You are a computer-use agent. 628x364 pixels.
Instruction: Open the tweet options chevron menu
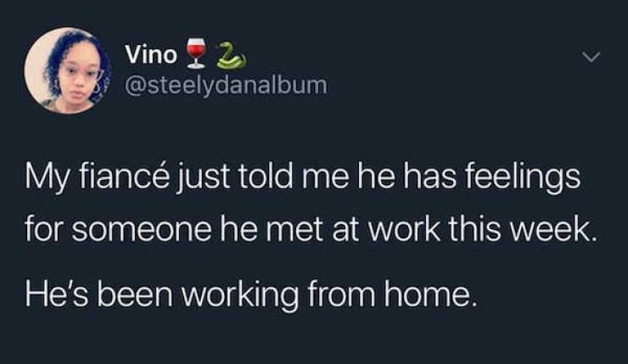coord(593,58)
